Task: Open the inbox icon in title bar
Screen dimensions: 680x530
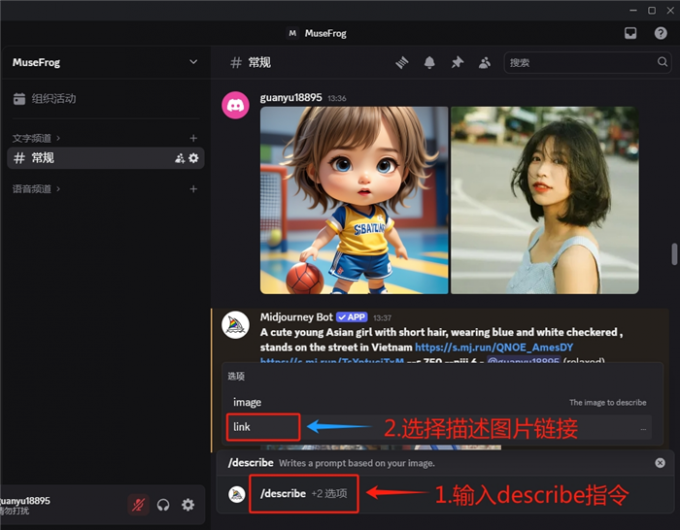Action: click(x=630, y=33)
